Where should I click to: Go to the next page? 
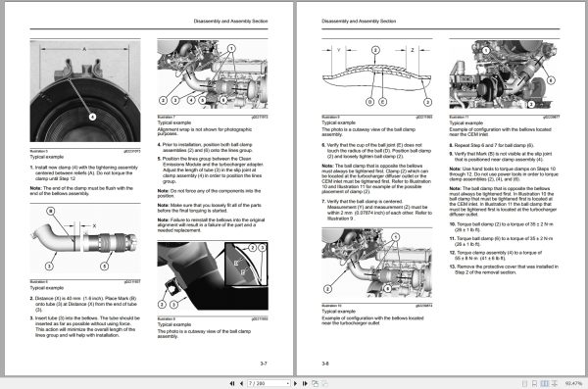click(x=296, y=383)
